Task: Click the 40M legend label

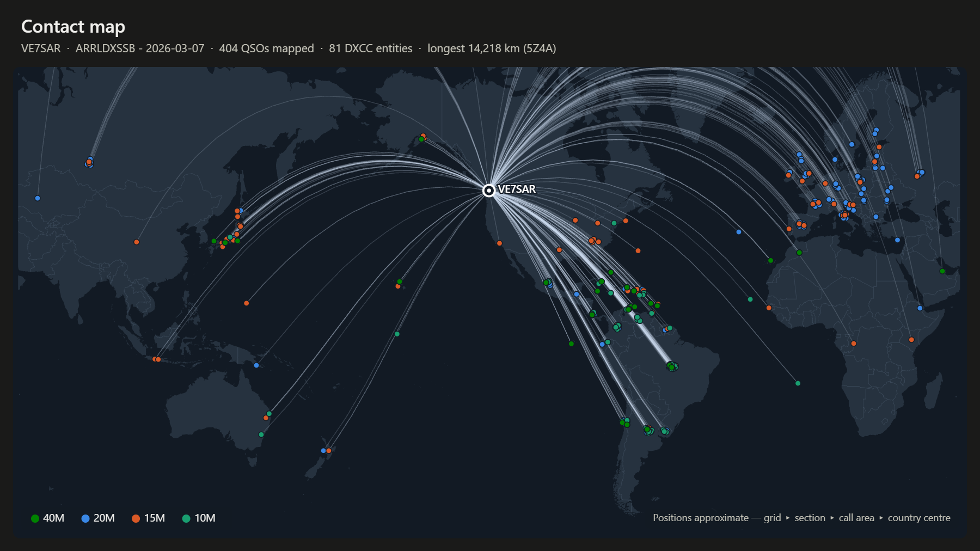Action: point(53,518)
